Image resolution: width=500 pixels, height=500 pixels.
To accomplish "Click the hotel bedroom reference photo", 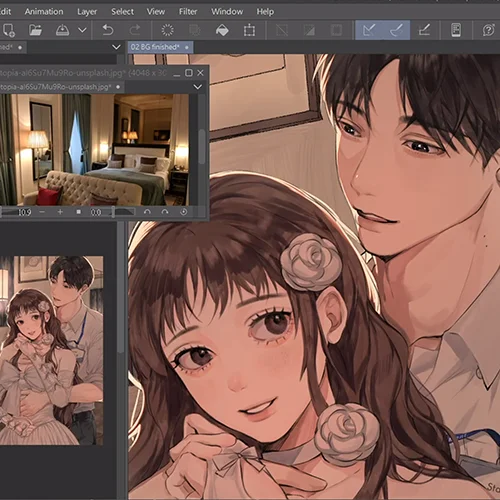I will (x=94, y=149).
